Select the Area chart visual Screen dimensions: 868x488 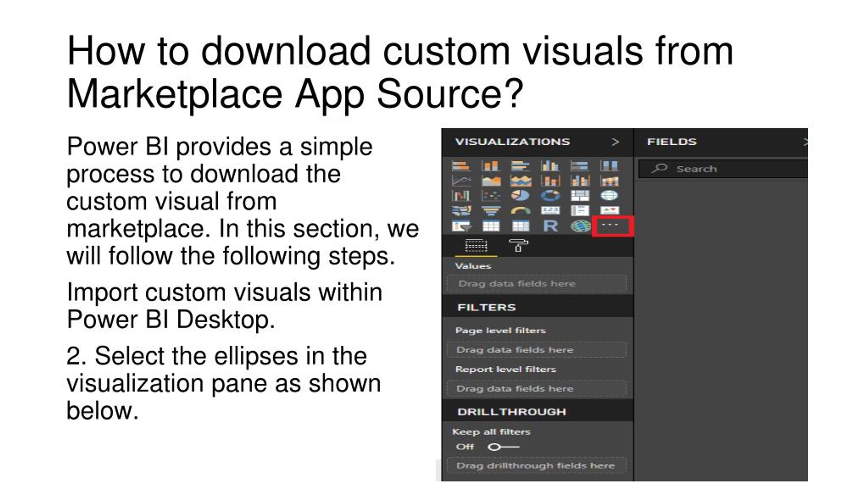point(491,181)
